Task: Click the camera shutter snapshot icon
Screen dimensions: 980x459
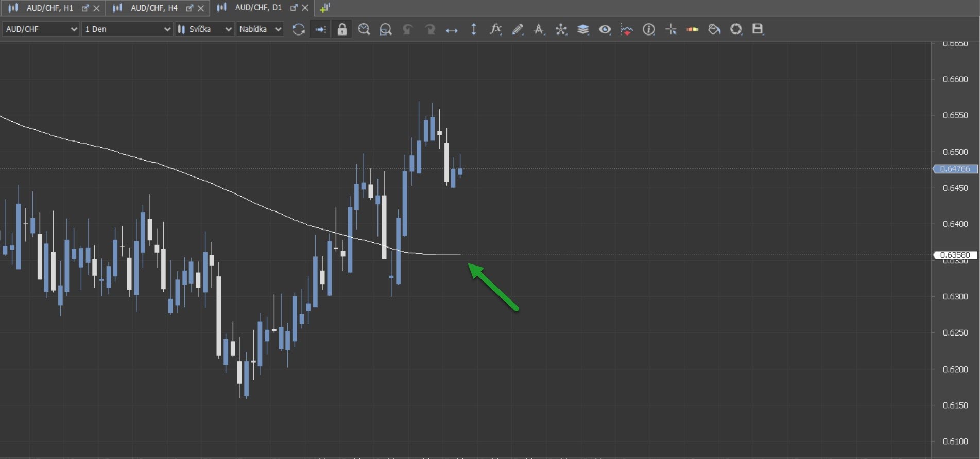Action: (x=736, y=29)
